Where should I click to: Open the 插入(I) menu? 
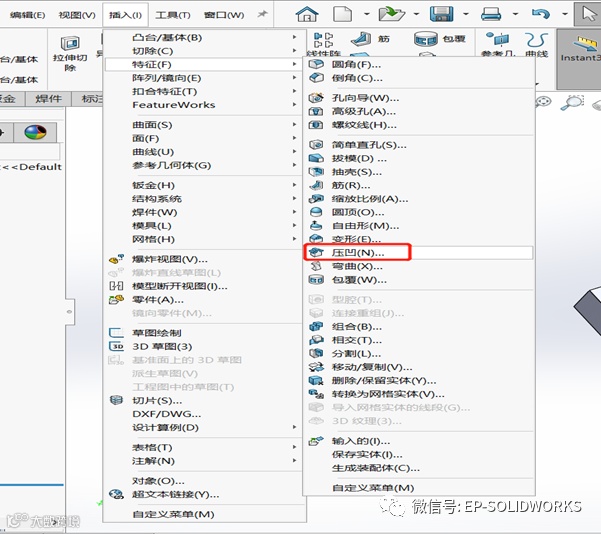click(x=125, y=15)
